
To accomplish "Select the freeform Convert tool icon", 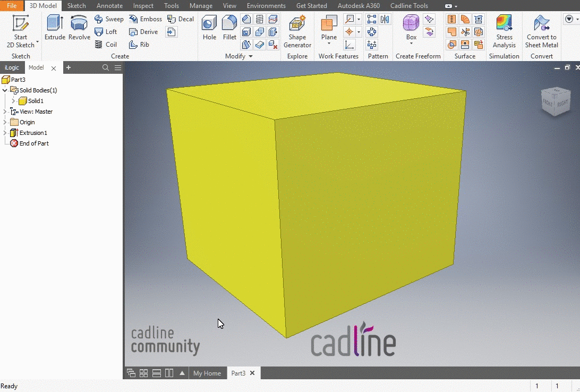I will (429, 32).
